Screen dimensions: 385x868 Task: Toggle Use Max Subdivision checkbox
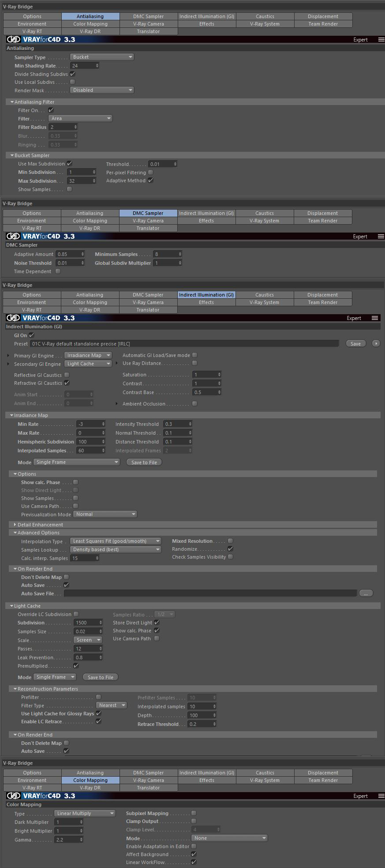click(69, 163)
